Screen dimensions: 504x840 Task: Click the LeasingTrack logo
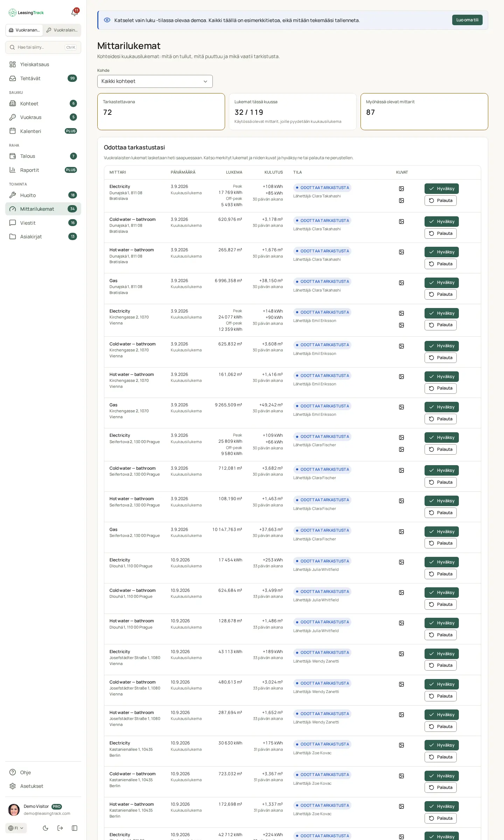[26, 13]
